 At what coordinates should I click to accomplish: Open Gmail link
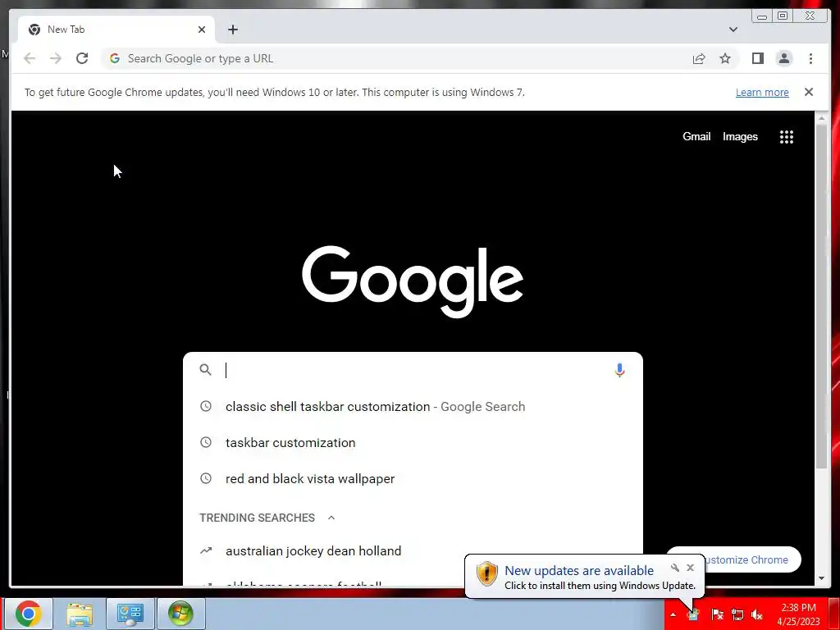696,137
